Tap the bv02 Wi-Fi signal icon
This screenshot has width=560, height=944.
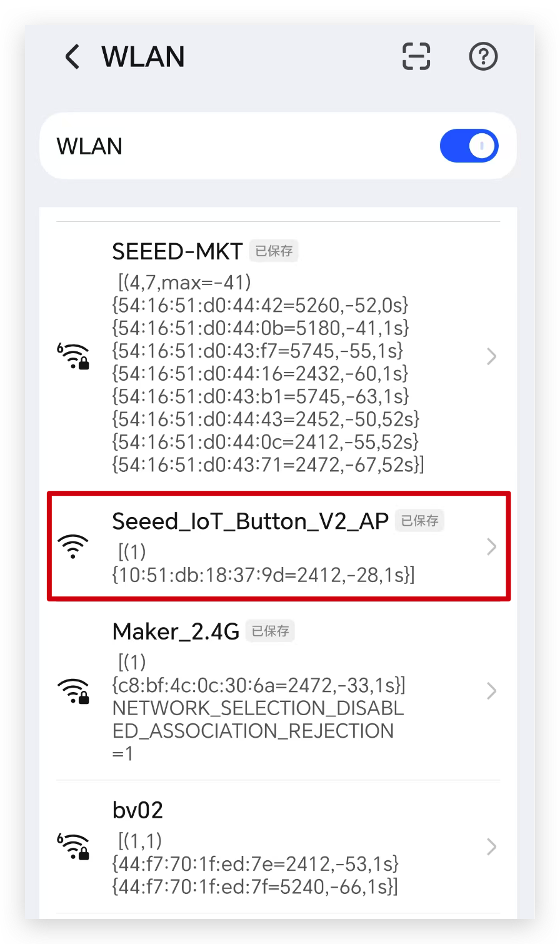click(x=74, y=846)
